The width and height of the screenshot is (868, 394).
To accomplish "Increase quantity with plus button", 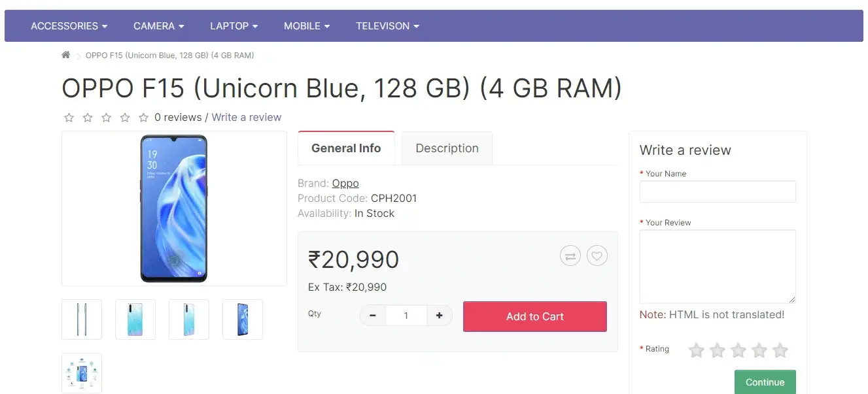I will [439, 316].
